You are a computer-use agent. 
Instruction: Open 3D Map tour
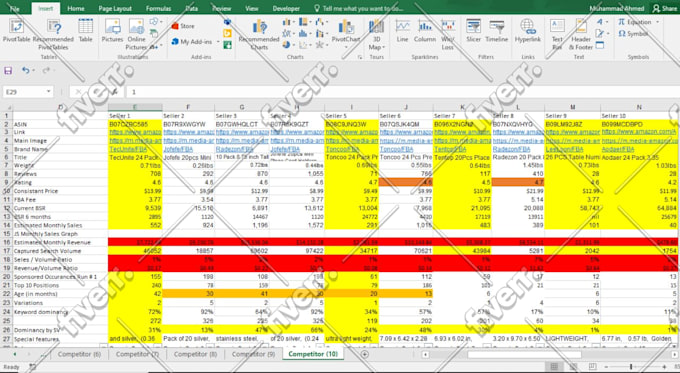point(375,35)
